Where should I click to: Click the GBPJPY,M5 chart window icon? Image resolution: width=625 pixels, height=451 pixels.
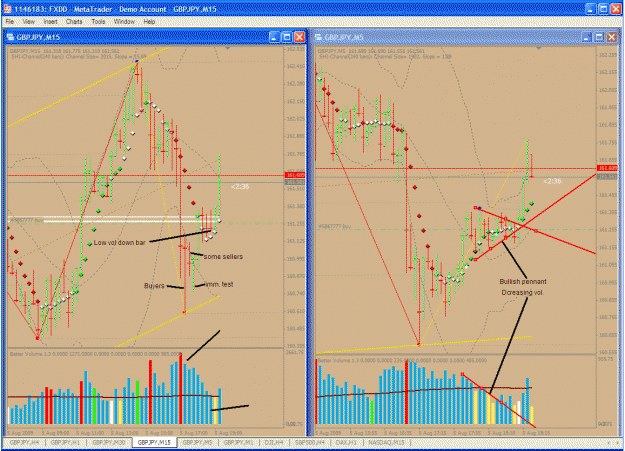tap(318, 37)
